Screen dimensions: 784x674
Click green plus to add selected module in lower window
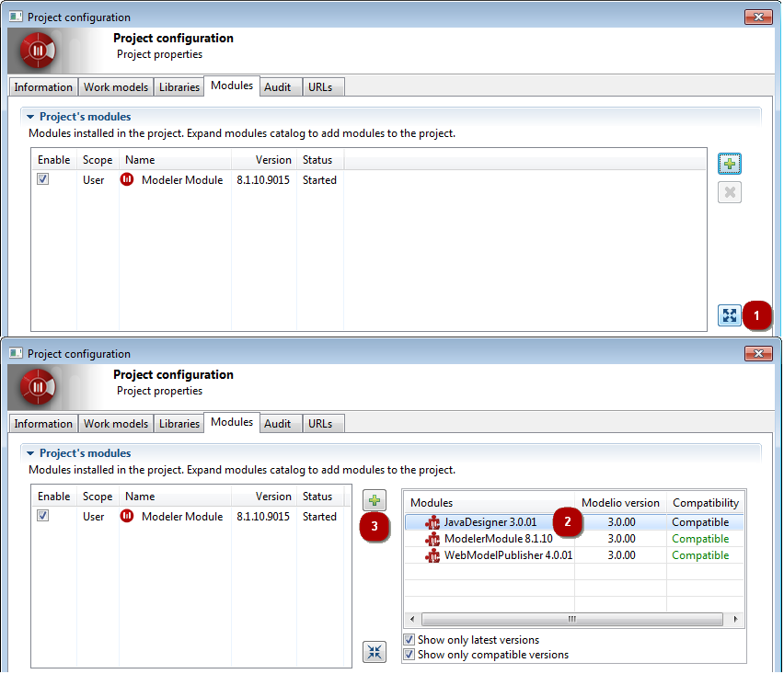[x=375, y=500]
